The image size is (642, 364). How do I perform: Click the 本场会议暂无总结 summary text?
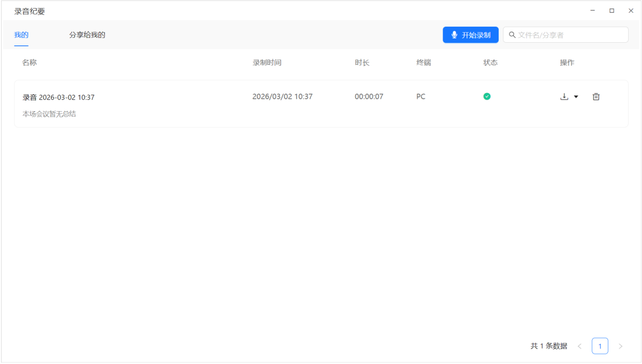click(x=49, y=114)
